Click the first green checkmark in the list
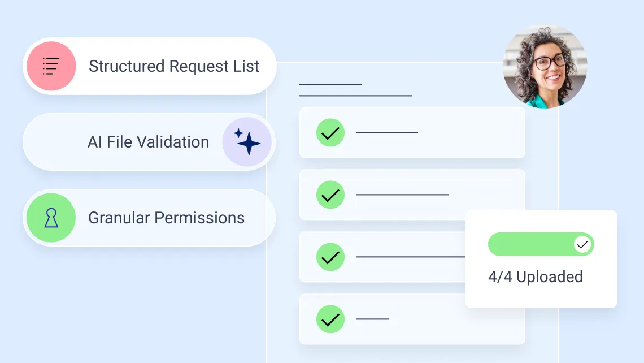The width and height of the screenshot is (644, 363). point(330,133)
